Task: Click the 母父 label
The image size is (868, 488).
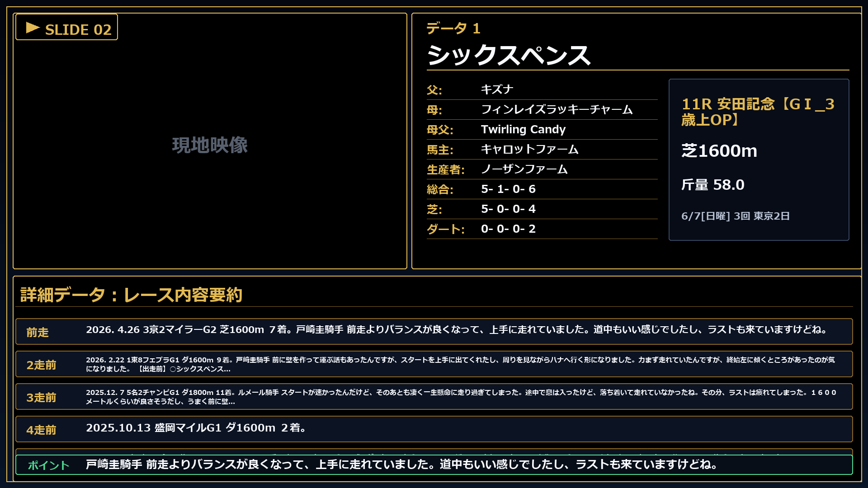Action: click(440, 130)
